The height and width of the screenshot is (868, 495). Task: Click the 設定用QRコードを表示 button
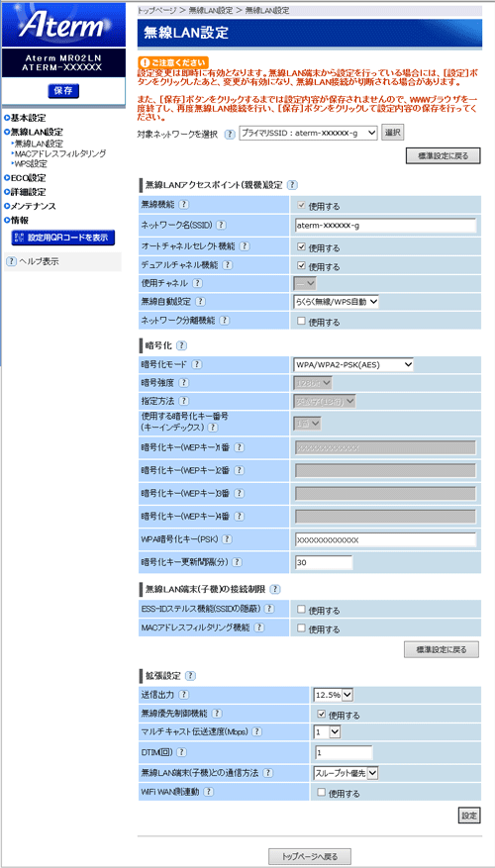(63, 239)
